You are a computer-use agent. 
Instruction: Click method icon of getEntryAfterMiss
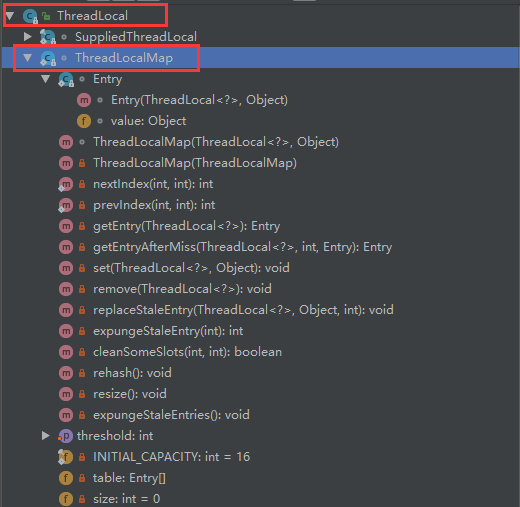pos(66,247)
